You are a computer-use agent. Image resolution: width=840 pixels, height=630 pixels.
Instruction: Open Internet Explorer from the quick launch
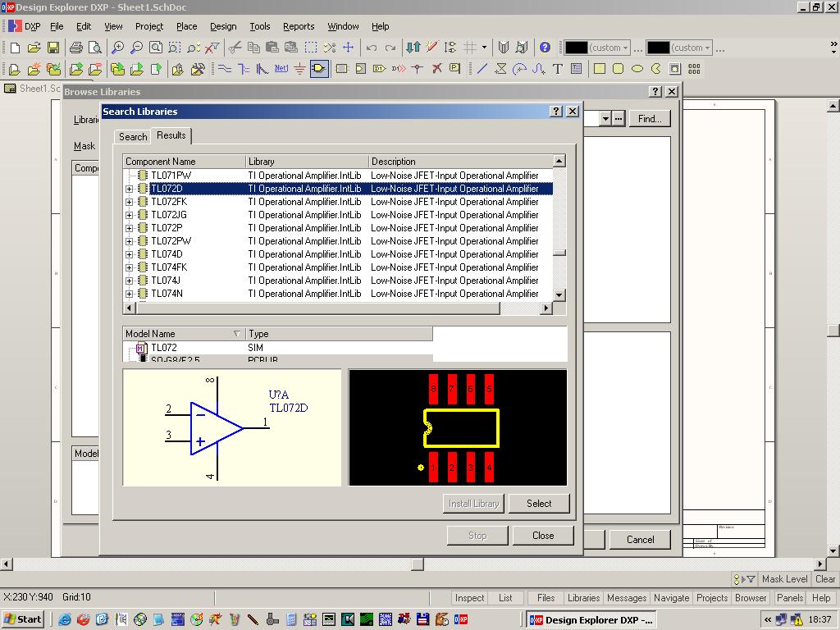[65, 620]
